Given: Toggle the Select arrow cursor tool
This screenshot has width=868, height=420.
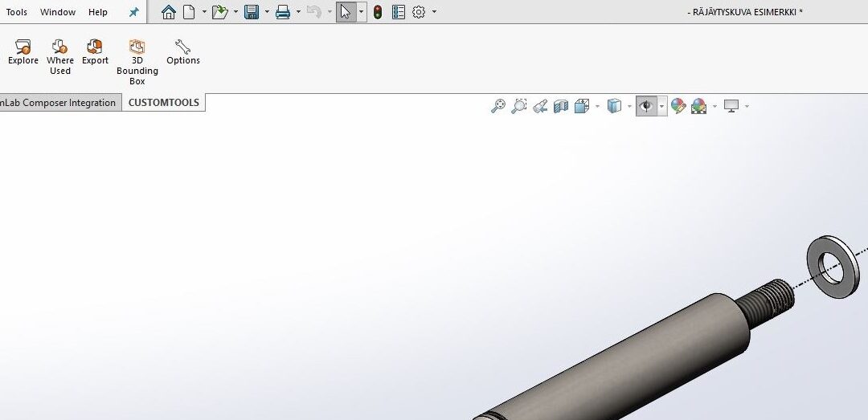Looking at the screenshot, I should (345, 12).
